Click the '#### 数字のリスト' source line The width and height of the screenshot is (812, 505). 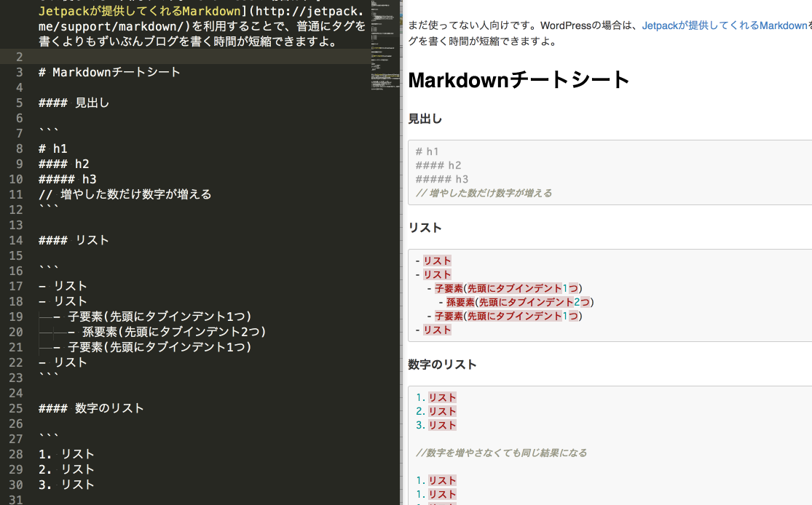tap(91, 409)
